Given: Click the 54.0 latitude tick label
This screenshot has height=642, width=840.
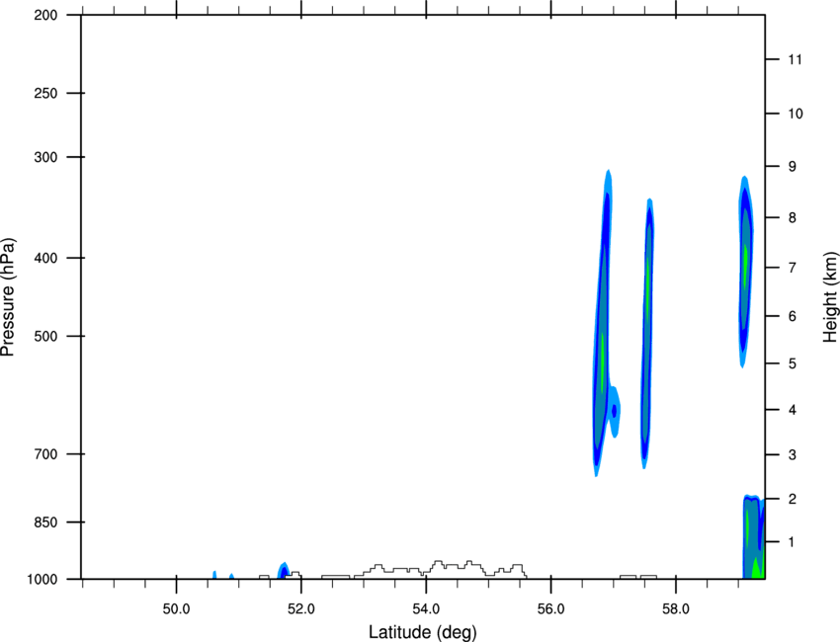Looking at the screenshot, I should pyautogui.click(x=426, y=609).
